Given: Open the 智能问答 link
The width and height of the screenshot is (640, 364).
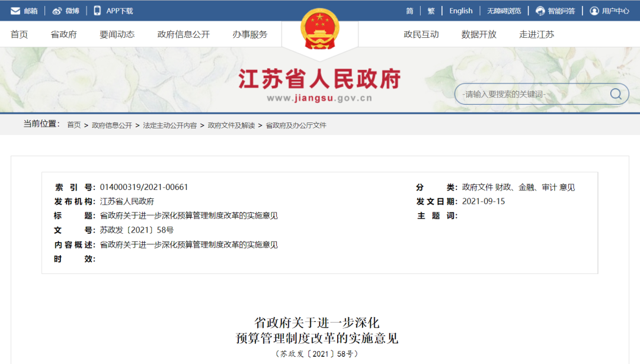Looking at the screenshot, I should click(x=561, y=11).
